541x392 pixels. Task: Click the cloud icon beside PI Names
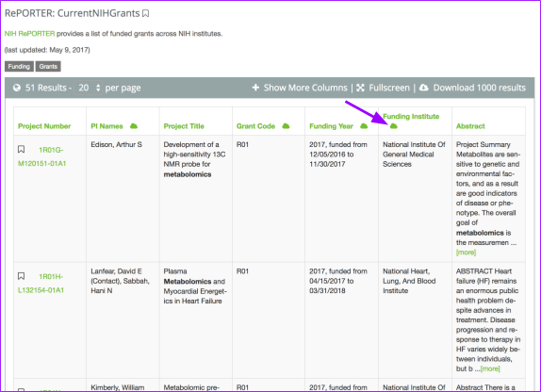[134, 126]
